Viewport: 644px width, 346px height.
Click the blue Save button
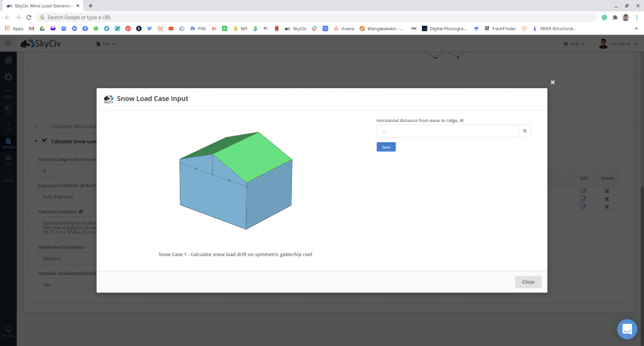pos(386,147)
